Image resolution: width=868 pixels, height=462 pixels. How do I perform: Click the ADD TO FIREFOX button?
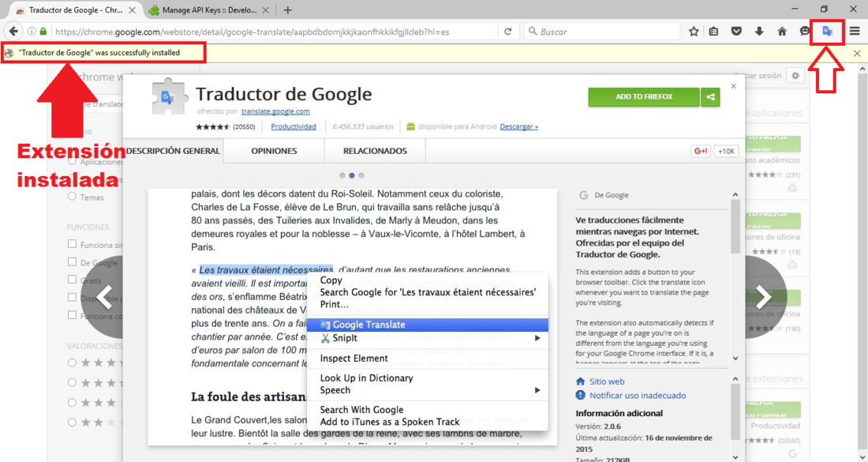coord(644,97)
